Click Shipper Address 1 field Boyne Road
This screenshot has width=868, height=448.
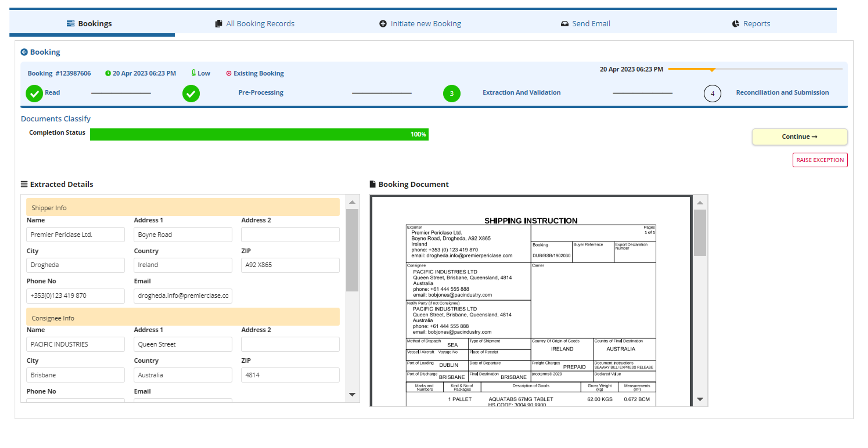(x=183, y=235)
